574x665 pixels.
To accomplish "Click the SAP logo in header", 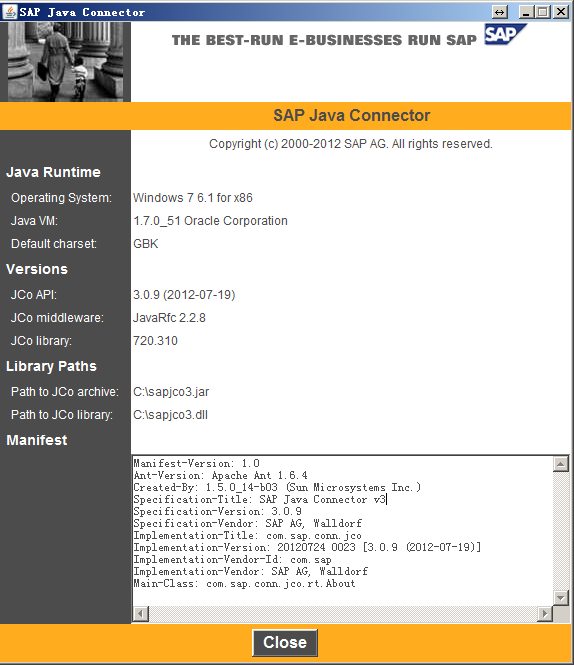I will point(505,34).
